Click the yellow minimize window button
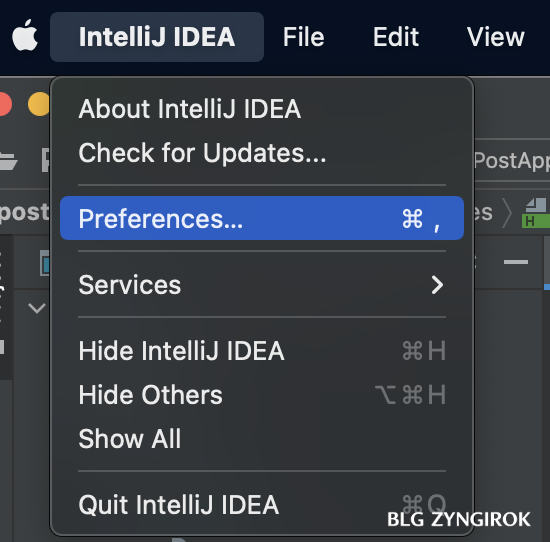Screen dimensions: 550x542 pos(39,104)
